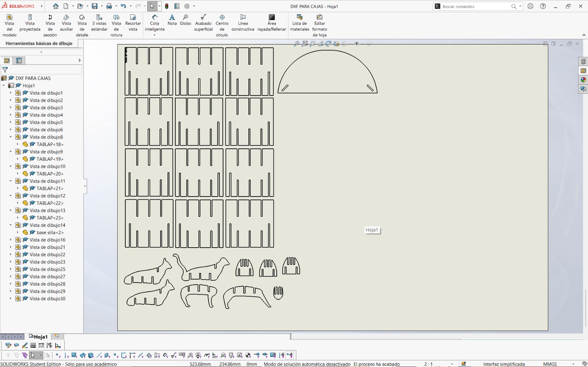Select the Vista proyectada tool
Screen dimensions: 588x367
30,23
